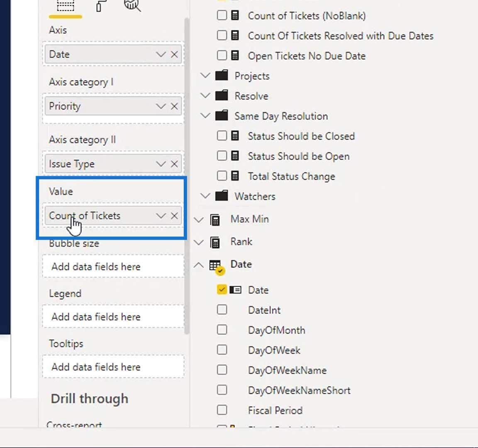The width and height of the screenshot is (478, 448).
Task: Open the Format paint roller tab
Action: [102, 6]
